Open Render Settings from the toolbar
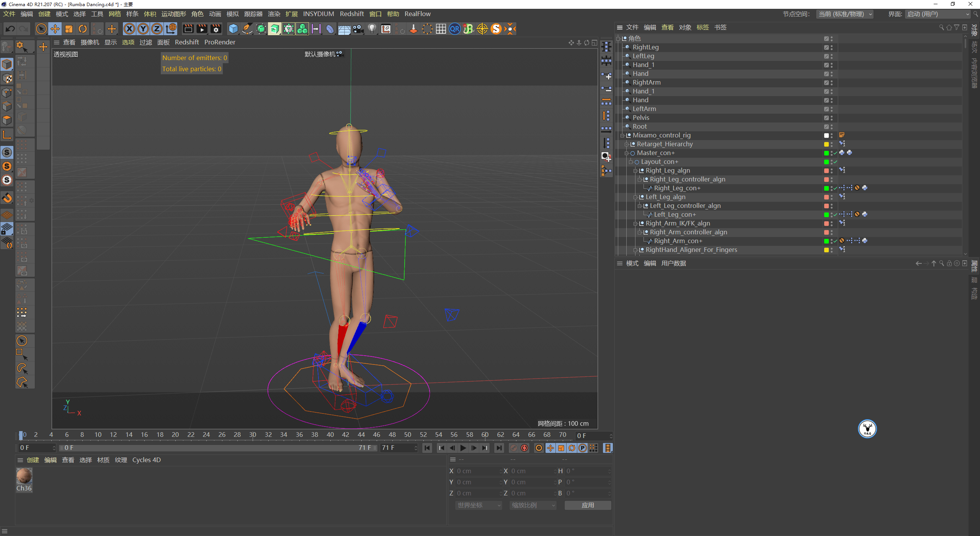The image size is (980, 536). click(x=216, y=29)
